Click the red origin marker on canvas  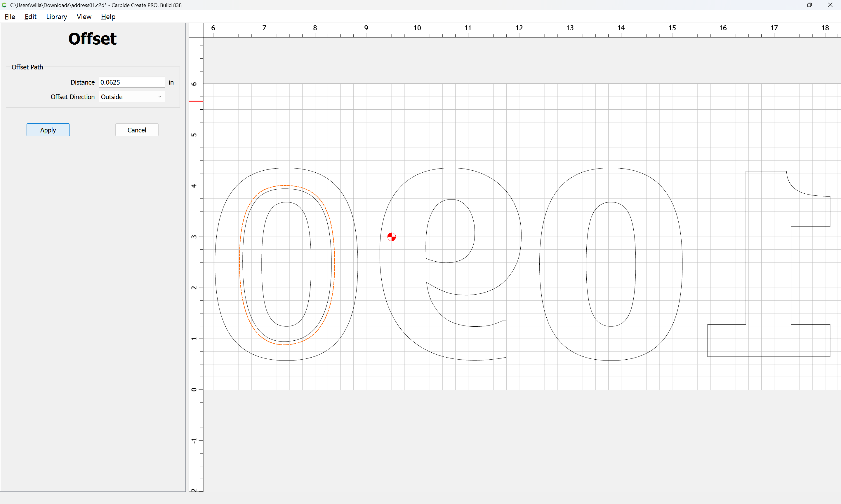(392, 237)
